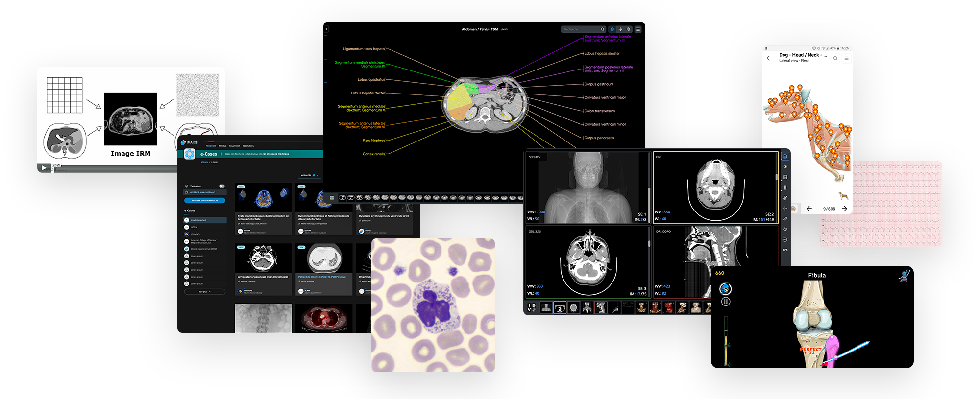This screenshot has width=980, height=399.
Task: Select first chest scout thumbnail in DICOM strip
Action: coord(546,307)
